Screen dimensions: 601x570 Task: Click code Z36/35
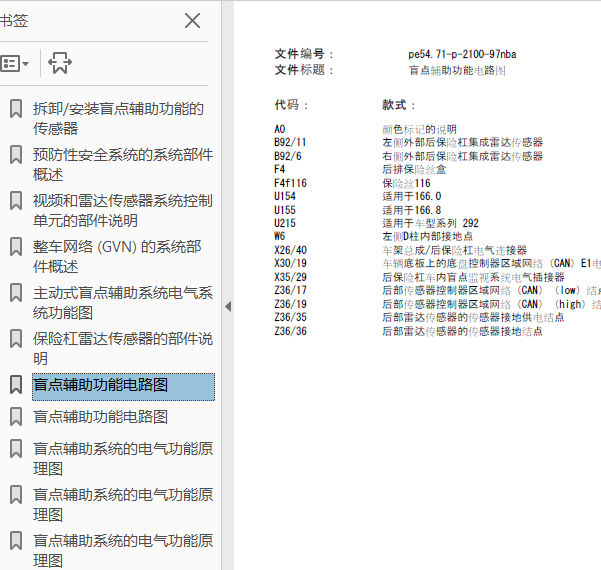[x=291, y=317]
